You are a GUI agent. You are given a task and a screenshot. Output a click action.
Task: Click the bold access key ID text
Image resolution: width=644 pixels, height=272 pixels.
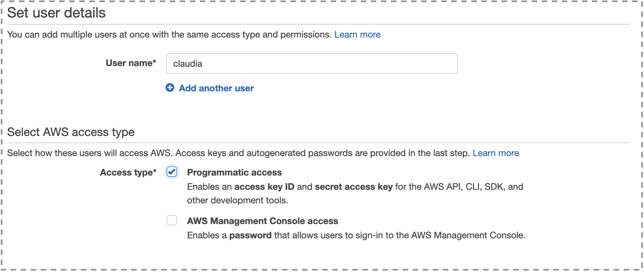pos(264,187)
